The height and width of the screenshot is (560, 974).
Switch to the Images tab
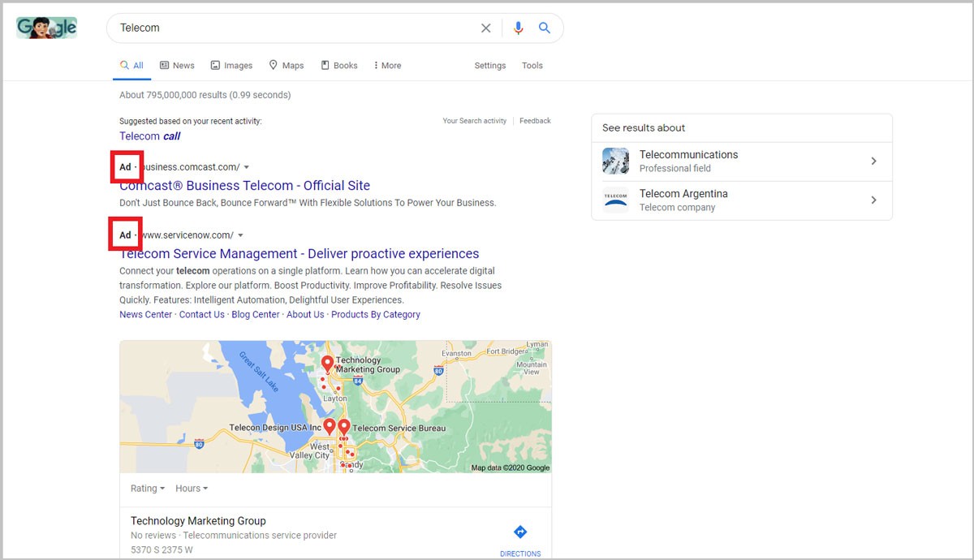click(231, 66)
